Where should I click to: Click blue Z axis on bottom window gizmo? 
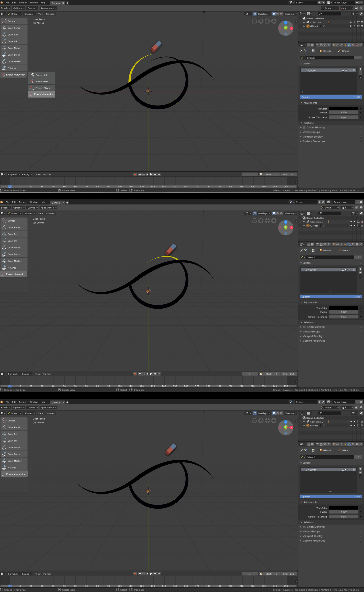tap(286, 422)
